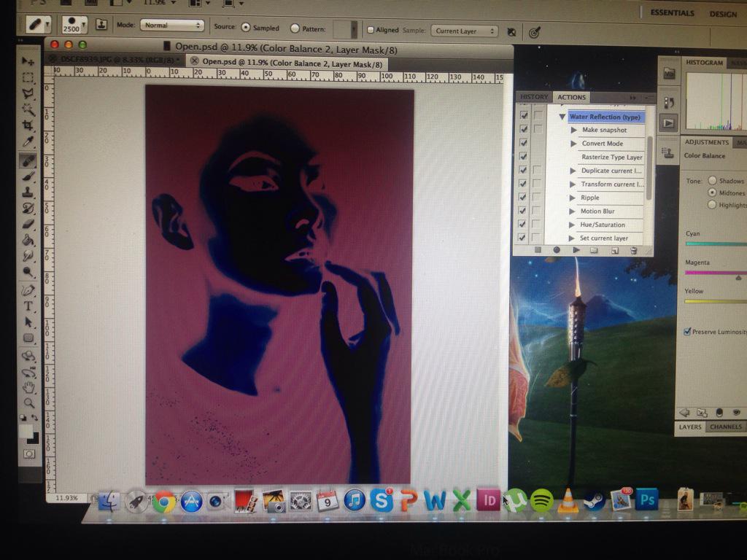Viewport: 747px width, 560px height.
Task: Select the Smudge tool
Action: 28,256
